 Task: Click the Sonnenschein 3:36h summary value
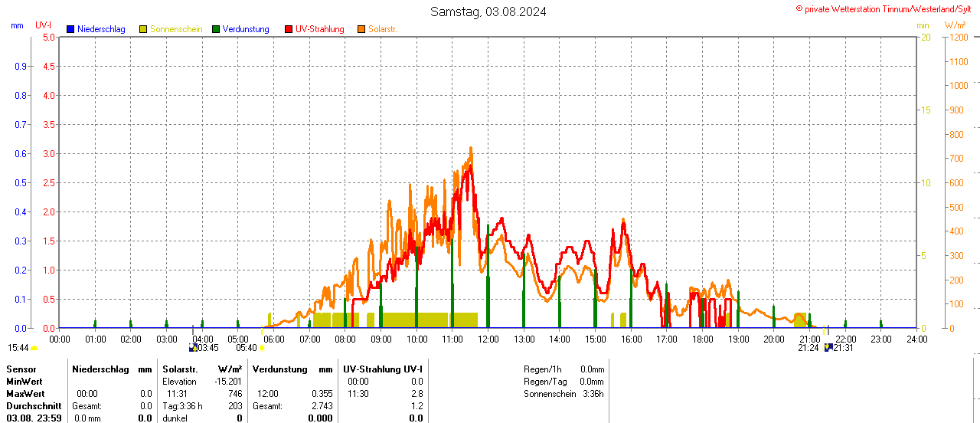(x=592, y=394)
